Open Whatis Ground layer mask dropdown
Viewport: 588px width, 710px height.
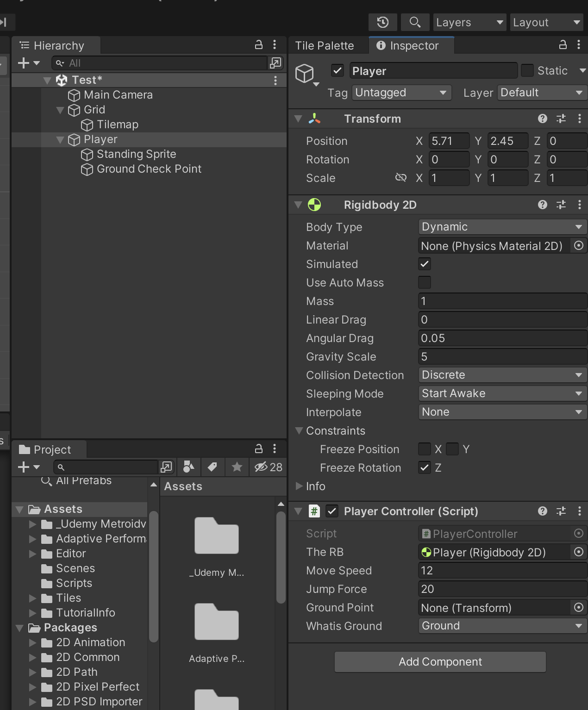pos(502,626)
